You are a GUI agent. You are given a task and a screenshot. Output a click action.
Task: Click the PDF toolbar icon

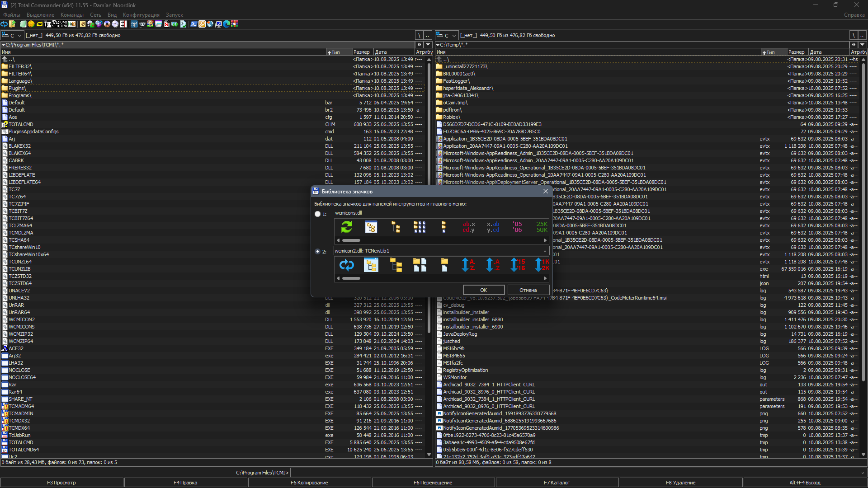tap(39, 24)
